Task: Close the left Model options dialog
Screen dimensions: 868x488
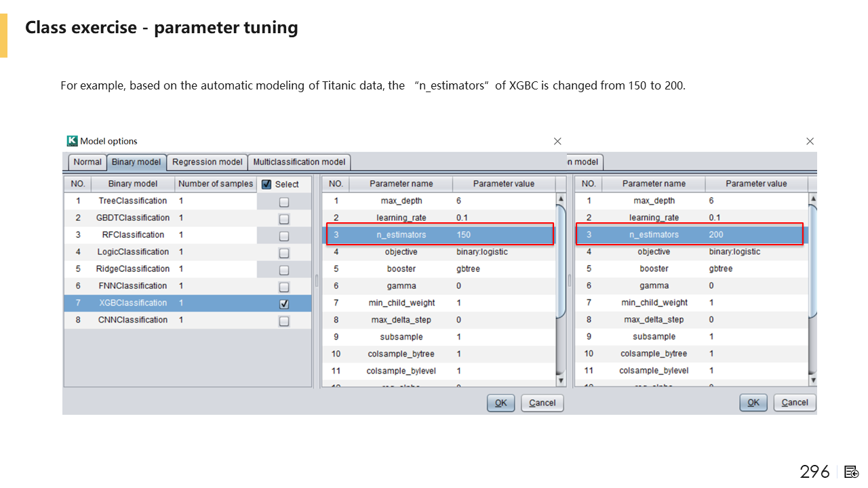Action: [557, 141]
